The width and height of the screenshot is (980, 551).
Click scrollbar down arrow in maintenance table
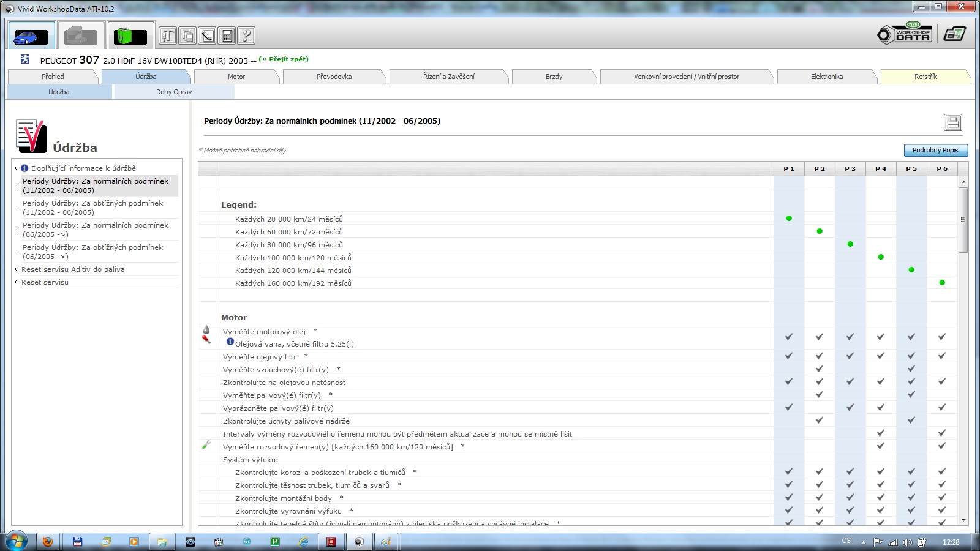(x=963, y=520)
